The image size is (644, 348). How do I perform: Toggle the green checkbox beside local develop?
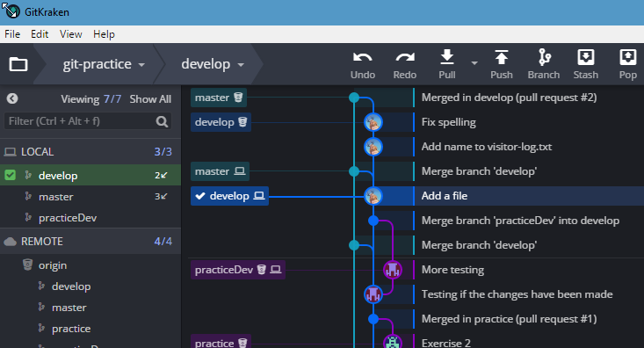pos(10,175)
